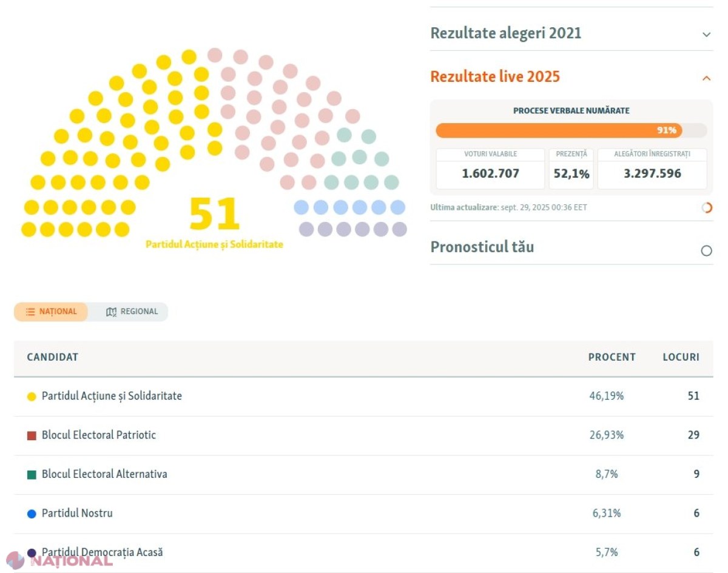Select the Național tab

tap(52, 312)
